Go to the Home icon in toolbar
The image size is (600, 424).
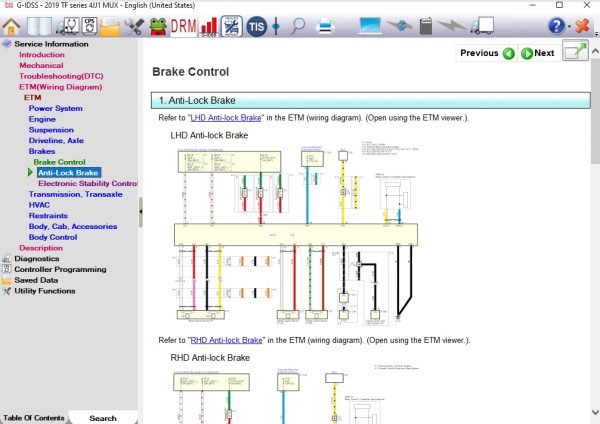tap(11, 26)
